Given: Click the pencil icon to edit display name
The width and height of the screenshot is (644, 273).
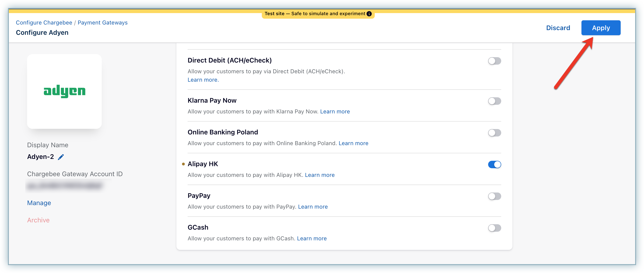Looking at the screenshot, I should coord(61,157).
